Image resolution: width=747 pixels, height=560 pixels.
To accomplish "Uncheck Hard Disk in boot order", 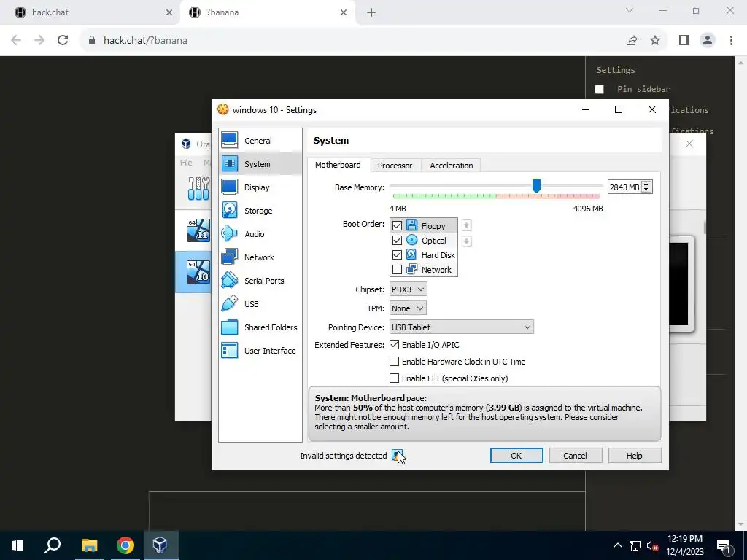I will click(397, 254).
